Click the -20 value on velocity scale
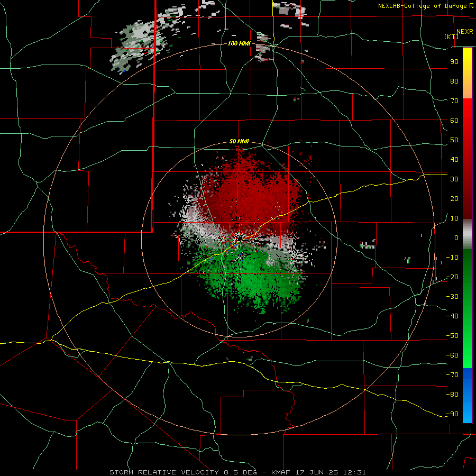 (452, 277)
